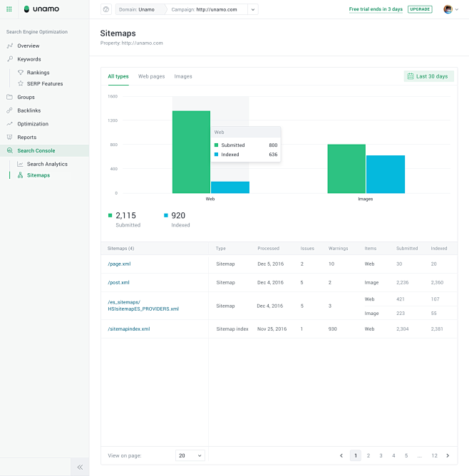
Task: Click the Reports icon
Action: pos(10,137)
